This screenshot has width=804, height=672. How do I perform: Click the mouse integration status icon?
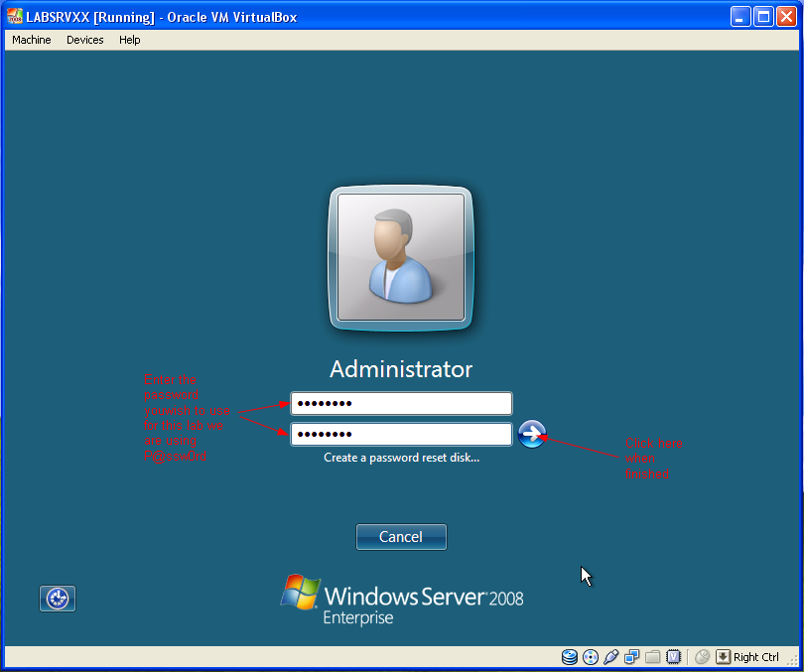(x=702, y=657)
